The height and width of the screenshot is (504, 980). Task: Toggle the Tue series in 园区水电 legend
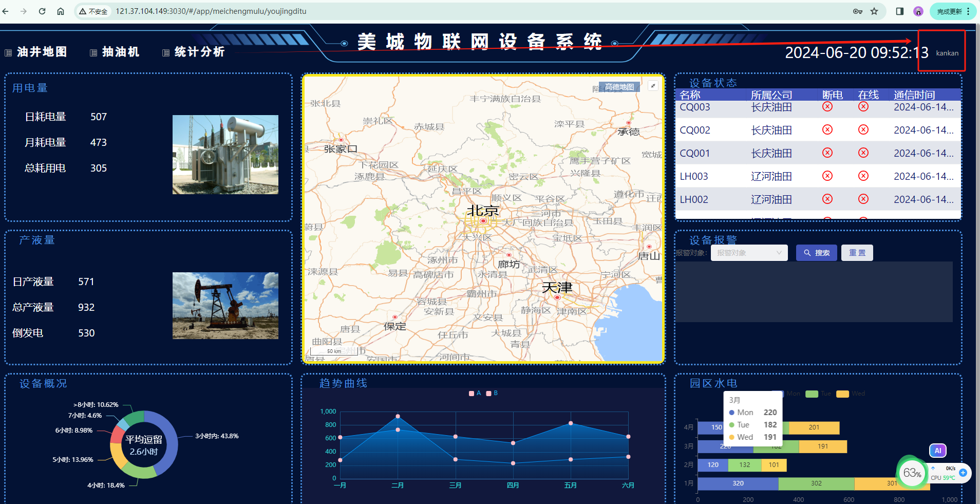[818, 394]
